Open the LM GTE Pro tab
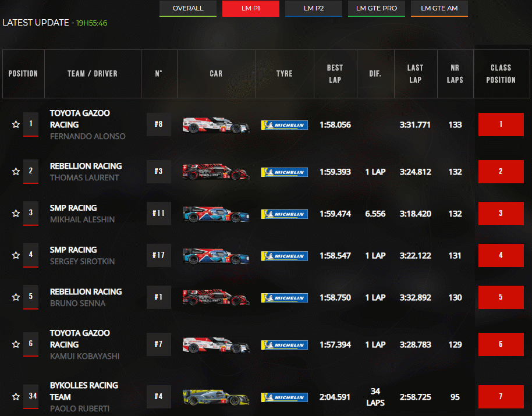 (x=377, y=9)
